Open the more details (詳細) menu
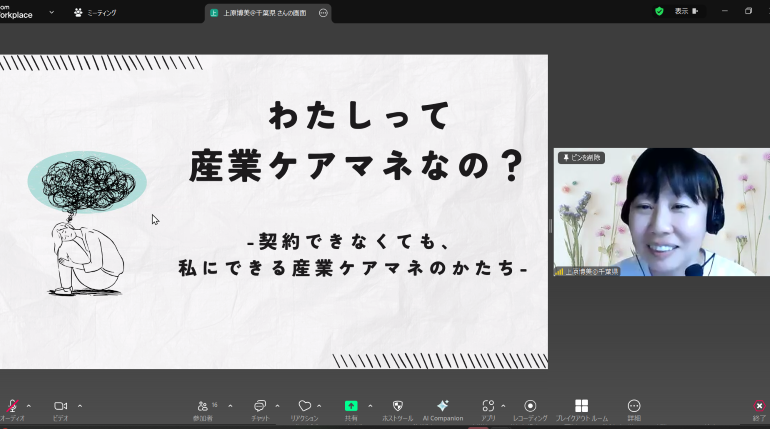 coord(634,406)
